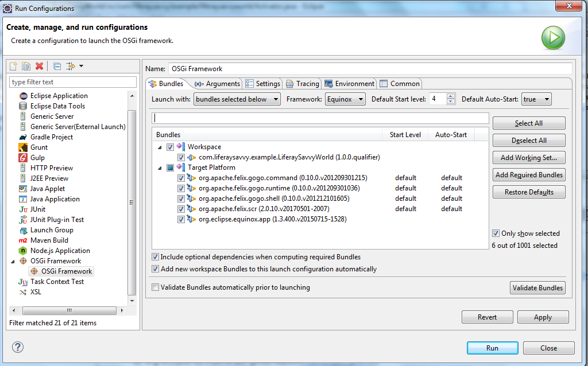Open the Framework Equinox dropdown

(x=345, y=99)
